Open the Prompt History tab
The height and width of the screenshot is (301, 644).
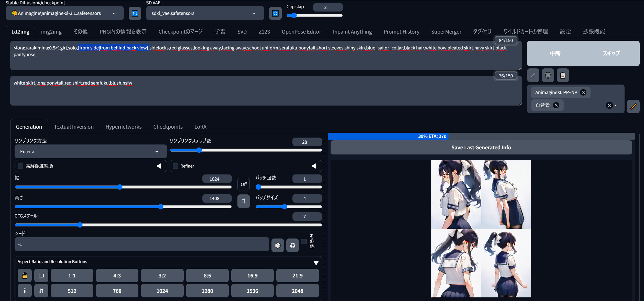point(401,32)
